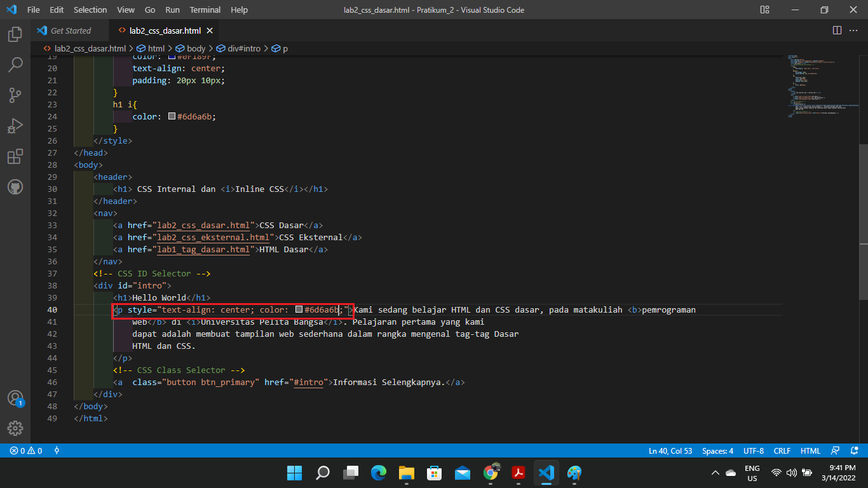Change indentation via Spaces: 4
Viewport: 868px width, 488px height.
[717, 451]
